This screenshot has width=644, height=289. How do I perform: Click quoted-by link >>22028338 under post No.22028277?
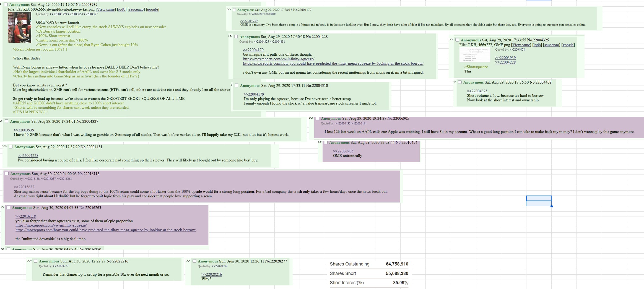(x=219, y=266)
